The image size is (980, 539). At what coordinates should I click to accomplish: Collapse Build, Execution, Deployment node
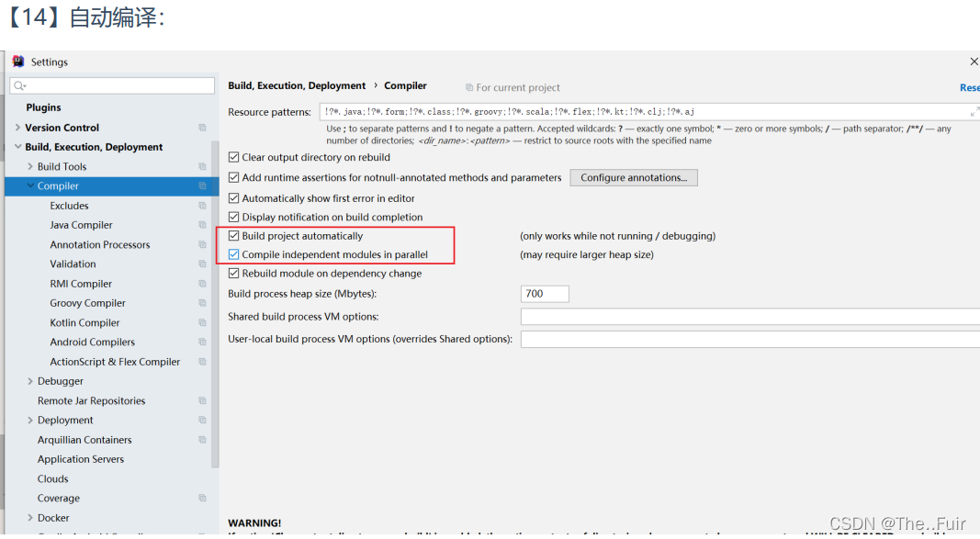[17, 147]
